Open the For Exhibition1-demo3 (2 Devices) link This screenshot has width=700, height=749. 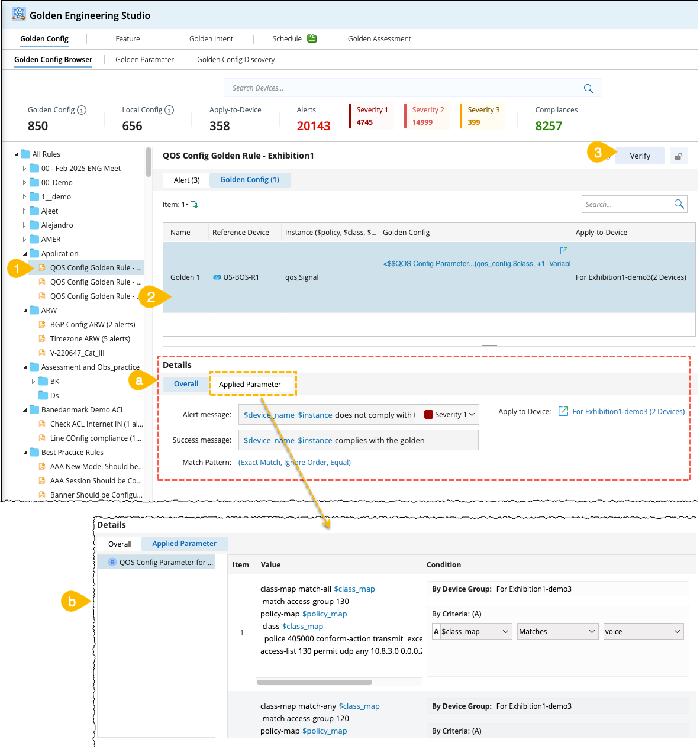pos(628,411)
